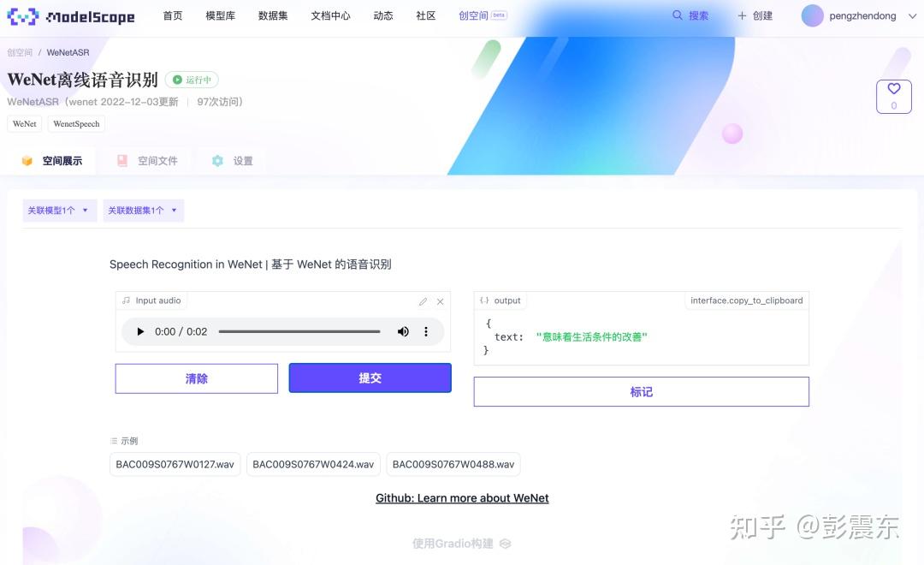Open 创空间 beta in the navigation bar
924x565 pixels.
pos(483,16)
